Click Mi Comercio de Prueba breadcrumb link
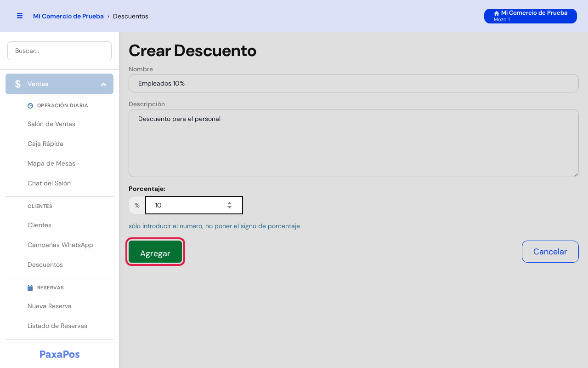This screenshot has width=588, height=368. [x=68, y=16]
